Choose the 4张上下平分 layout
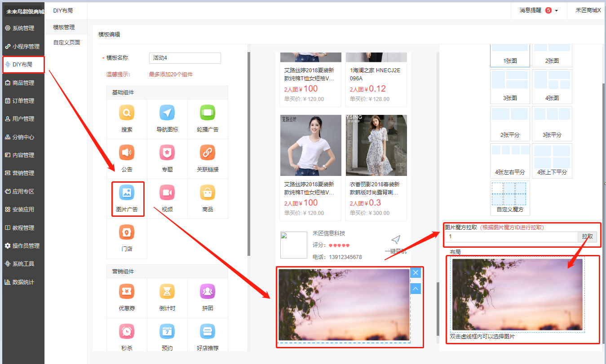This screenshot has width=606, height=364. pyautogui.click(x=552, y=161)
